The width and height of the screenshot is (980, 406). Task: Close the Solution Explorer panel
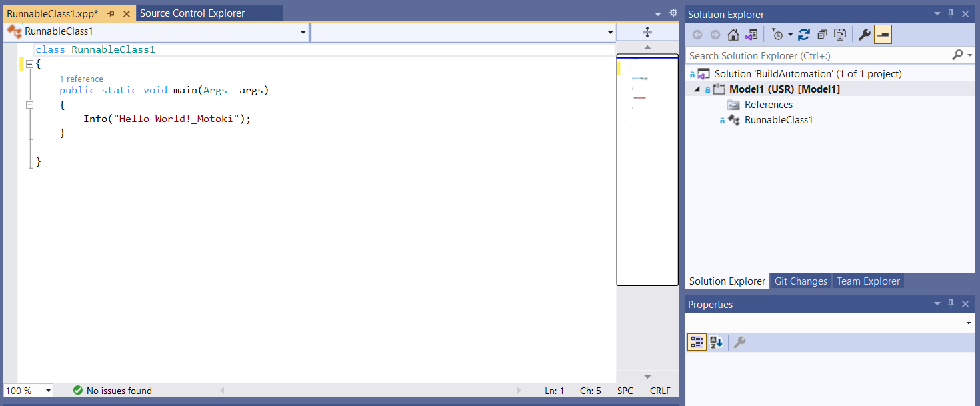pos(965,14)
